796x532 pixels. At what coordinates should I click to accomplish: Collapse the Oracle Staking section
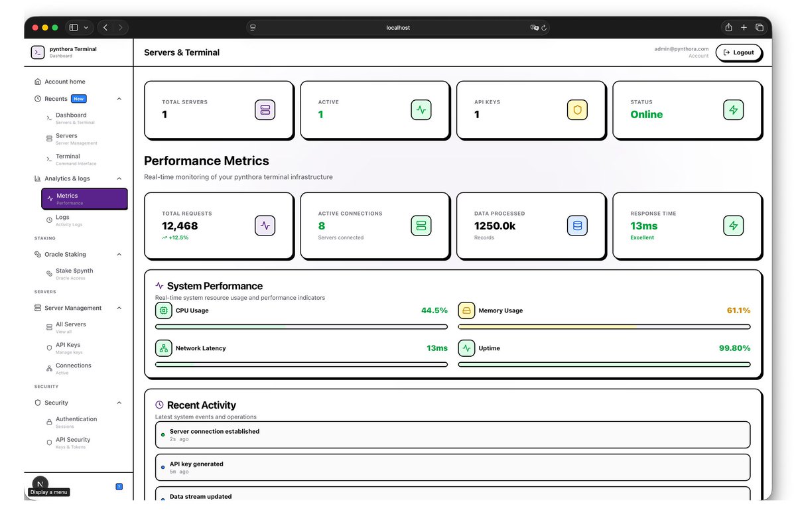click(119, 255)
